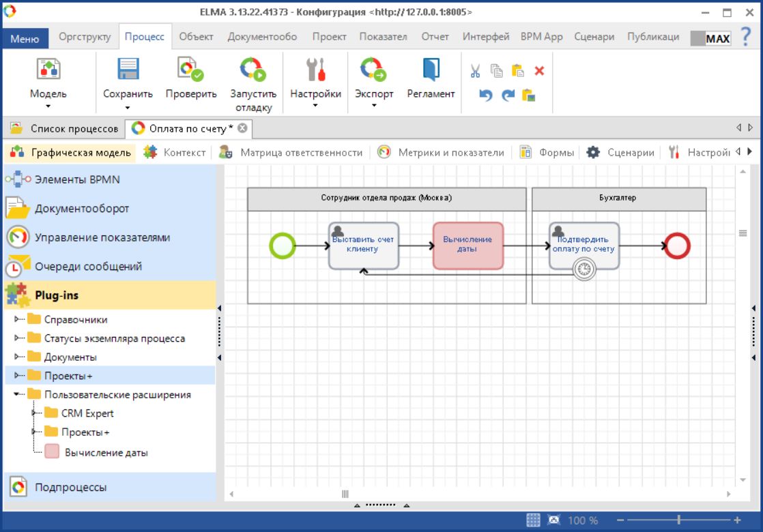The width and height of the screenshot is (763, 532).
Task: Open the Элементы BPMN panel
Action: click(x=110, y=179)
